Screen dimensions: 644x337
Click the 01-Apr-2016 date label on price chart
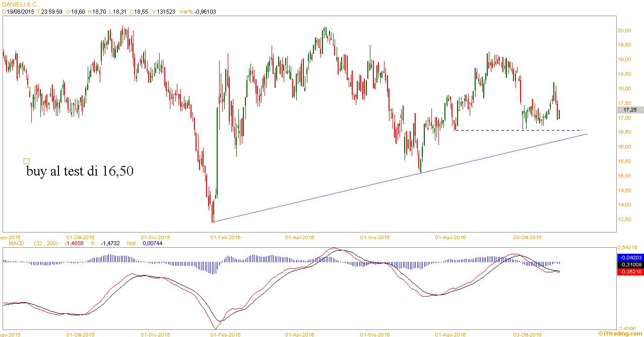pyautogui.click(x=299, y=237)
